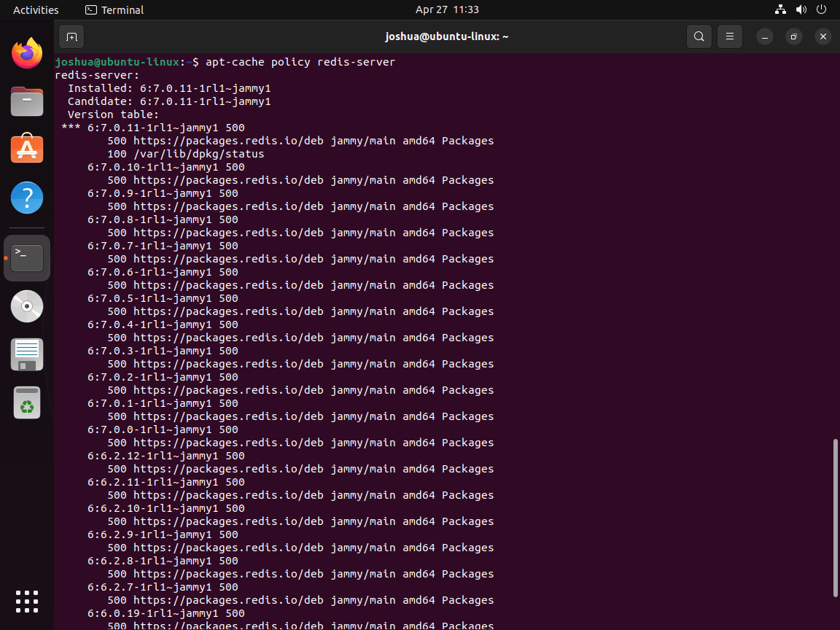Select the Terminal icon in the dock
The image size is (840, 630).
(x=27, y=258)
